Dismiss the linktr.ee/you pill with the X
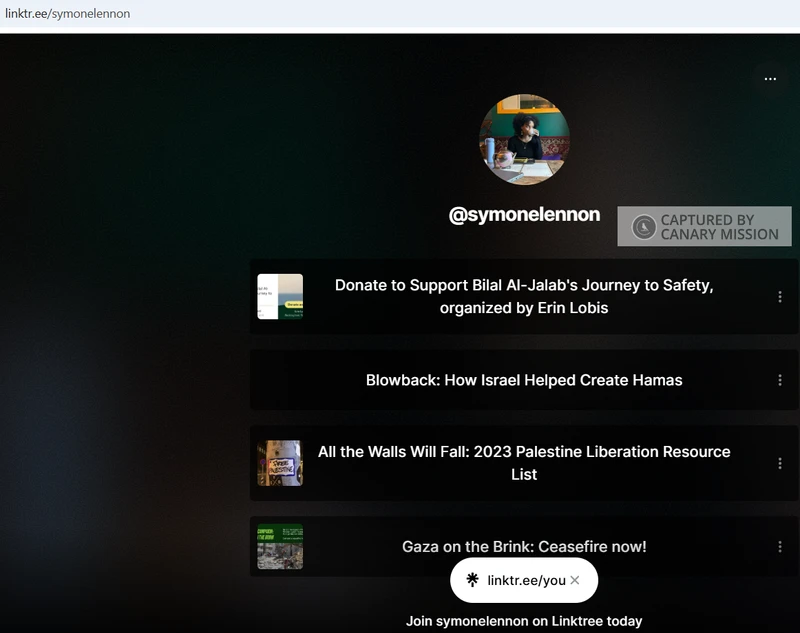 point(575,580)
